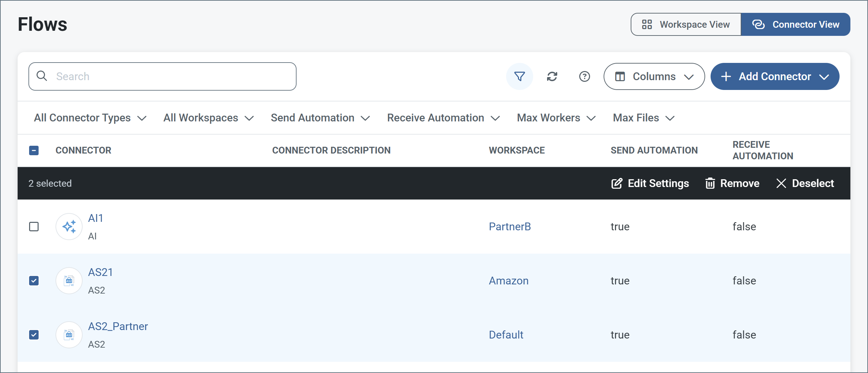
Task: Expand the Max Workers filter
Action: coord(556,118)
